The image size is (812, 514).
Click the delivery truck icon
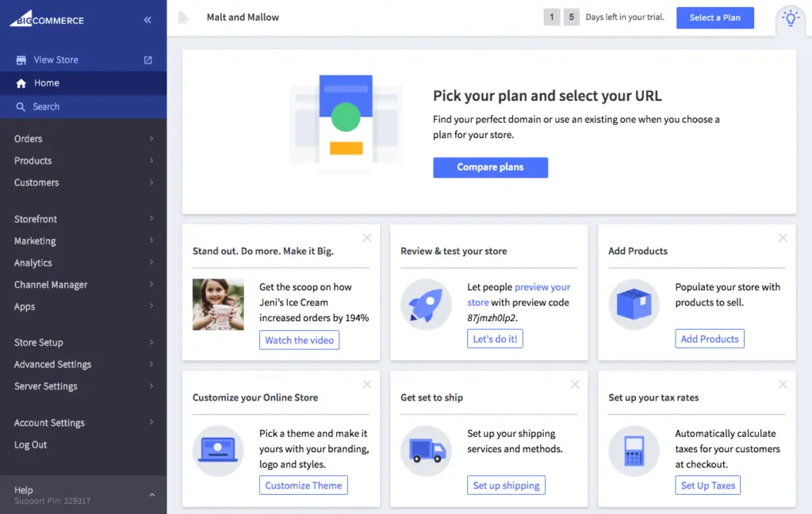point(426,451)
